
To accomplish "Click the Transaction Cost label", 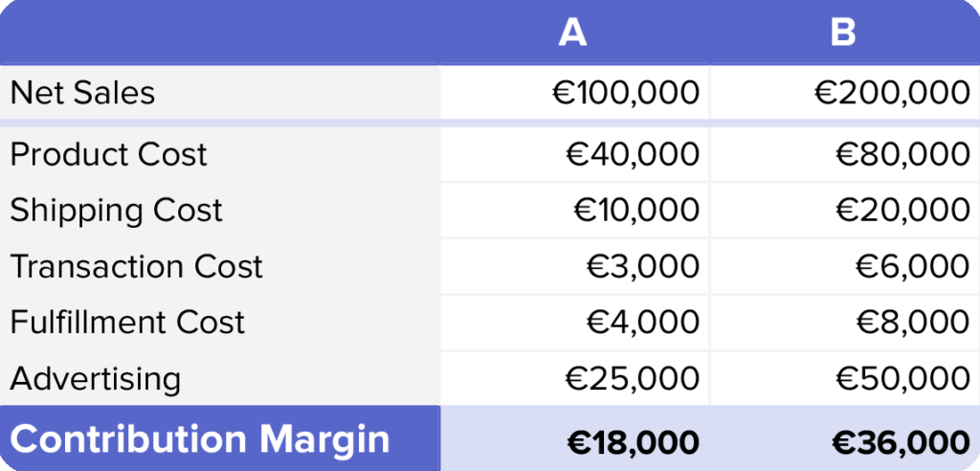I will [x=136, y=266].
